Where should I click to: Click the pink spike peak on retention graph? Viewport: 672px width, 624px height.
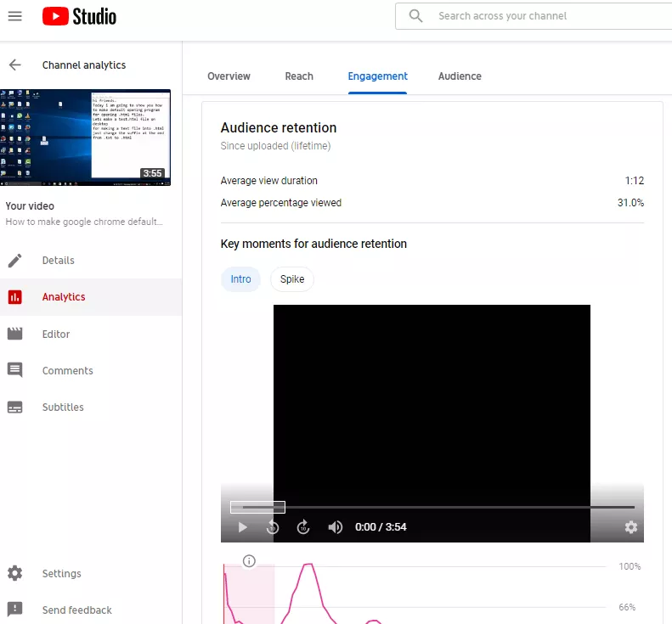pyautogui.click(x=308, y=565)
